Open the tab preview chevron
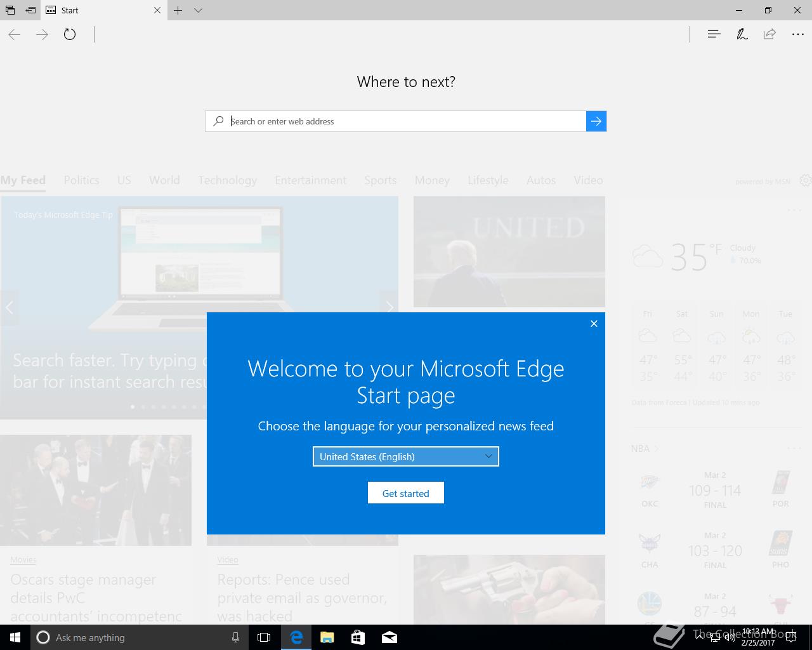The image size is (812, 650). [x=198, y=10]
